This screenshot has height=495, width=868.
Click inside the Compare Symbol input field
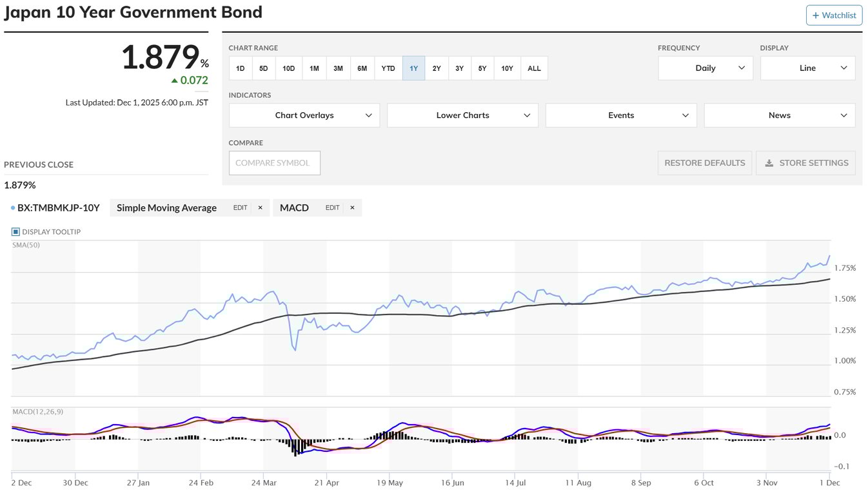point(274,163)
